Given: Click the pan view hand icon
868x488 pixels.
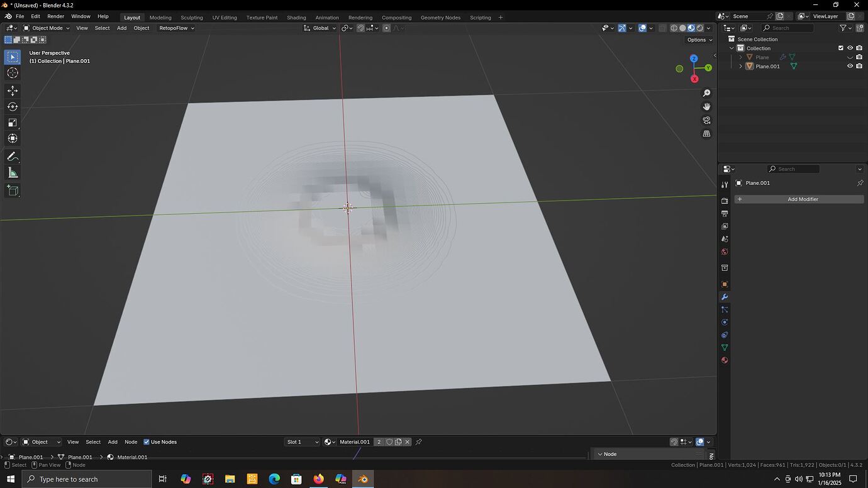Looking at the screenshot, I should click(x=706, y=107).
